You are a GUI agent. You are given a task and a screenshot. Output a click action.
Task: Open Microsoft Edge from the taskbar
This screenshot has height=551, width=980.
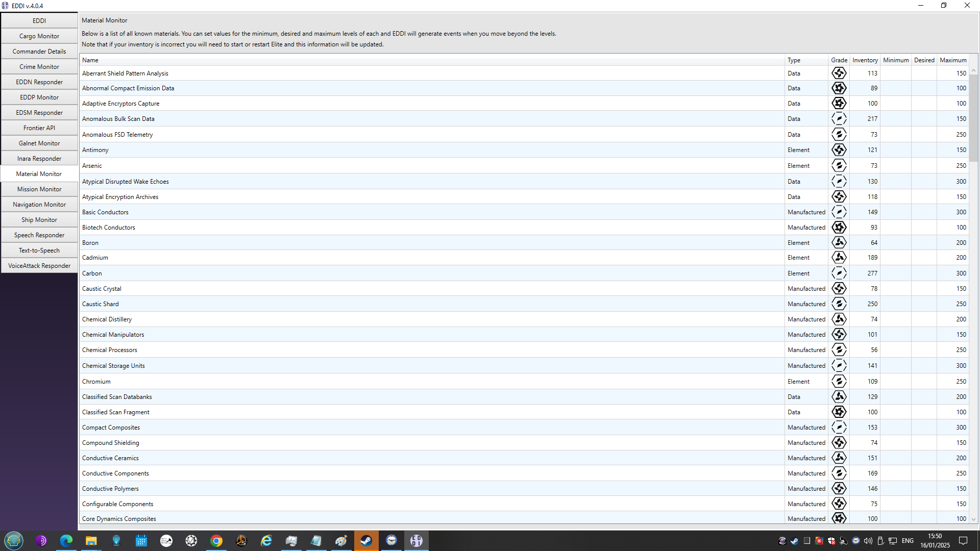tap(66, 541)
